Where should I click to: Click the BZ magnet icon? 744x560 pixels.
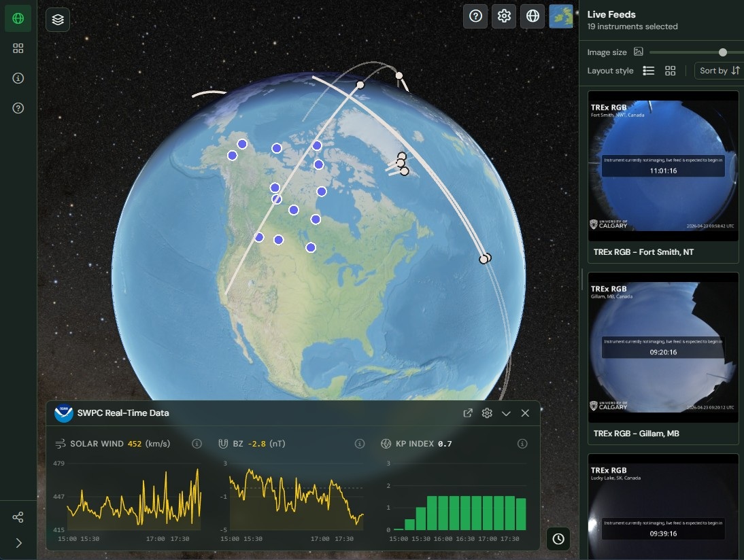pos(223,444)
